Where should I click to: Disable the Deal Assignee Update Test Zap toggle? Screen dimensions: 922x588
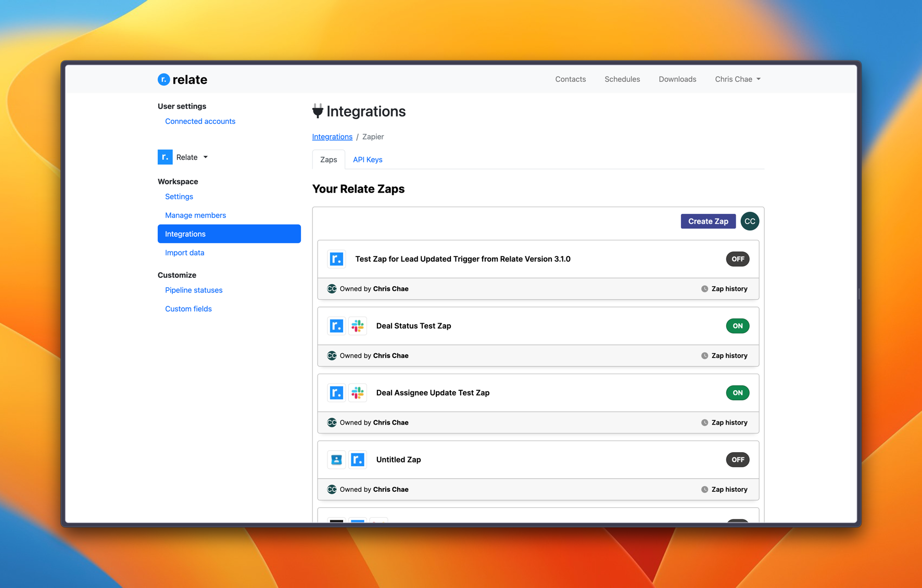[x=738, y=393]
